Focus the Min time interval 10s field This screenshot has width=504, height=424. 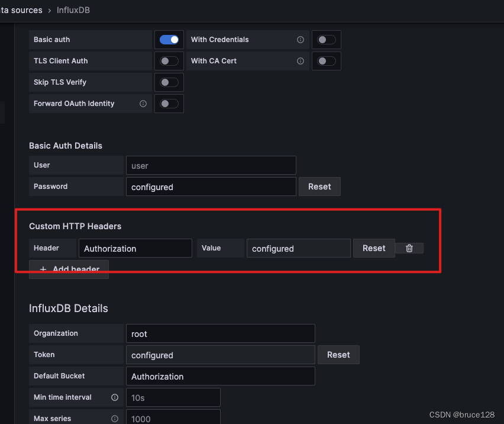173,397
